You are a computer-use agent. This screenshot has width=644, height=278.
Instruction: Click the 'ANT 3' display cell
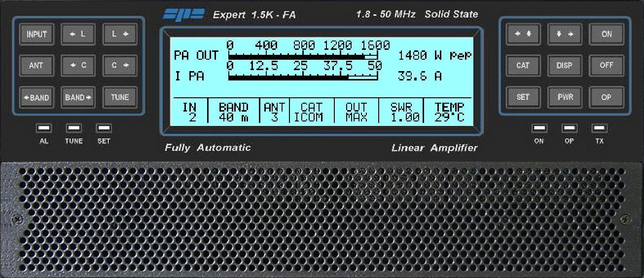point(275,112)
